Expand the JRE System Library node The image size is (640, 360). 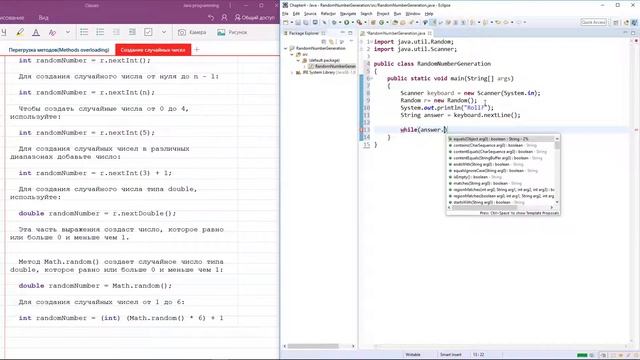[x=292, y=72]
